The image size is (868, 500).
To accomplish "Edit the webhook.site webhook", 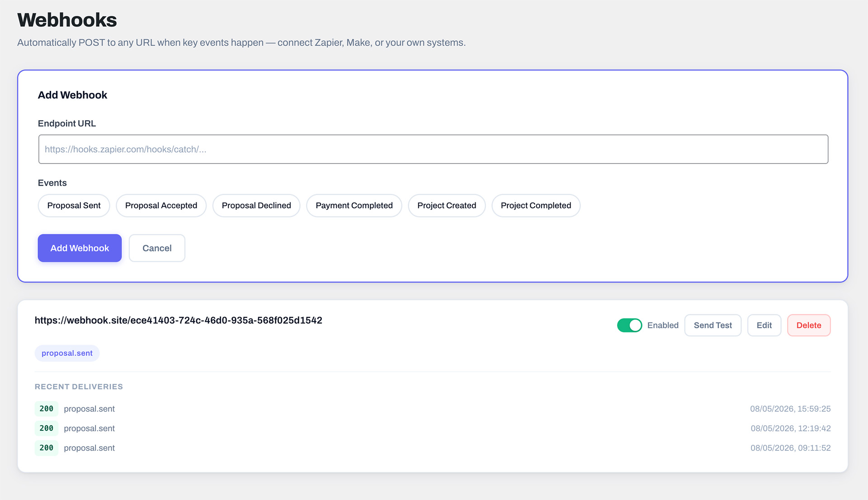I will (x=764, y=325).
